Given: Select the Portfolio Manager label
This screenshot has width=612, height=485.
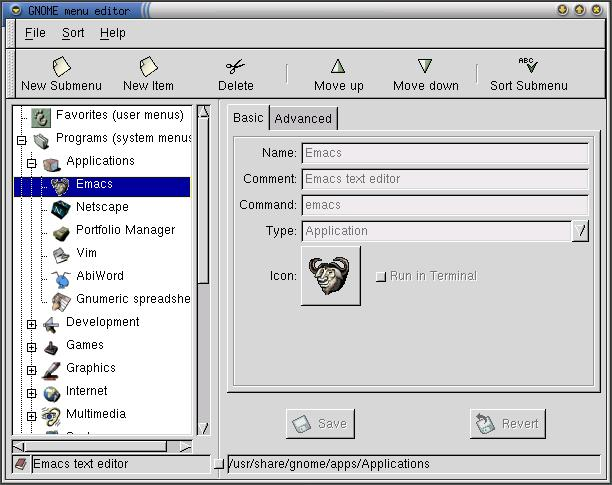Looking at the screenshot, I should pyautogui.click(x=125, y=230).
